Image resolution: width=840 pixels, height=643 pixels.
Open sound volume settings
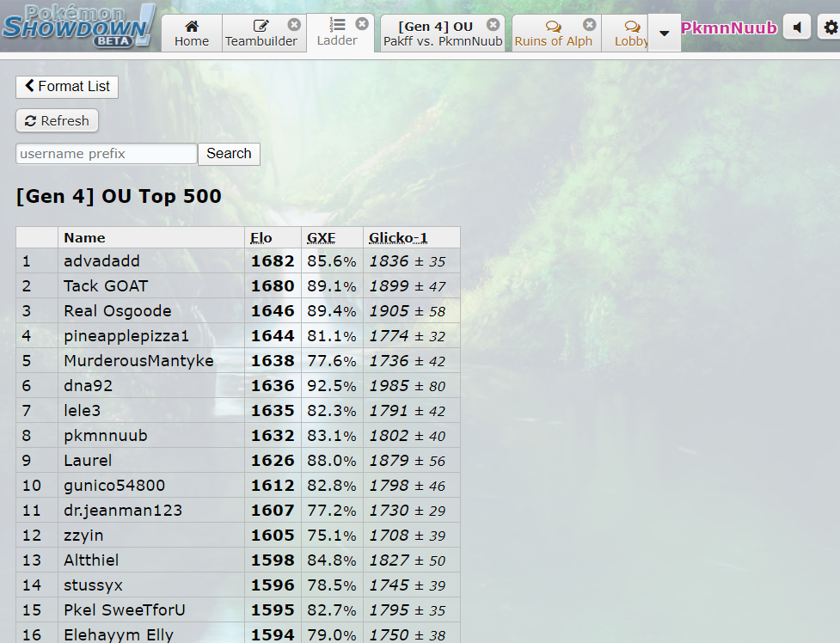(797, 28)
